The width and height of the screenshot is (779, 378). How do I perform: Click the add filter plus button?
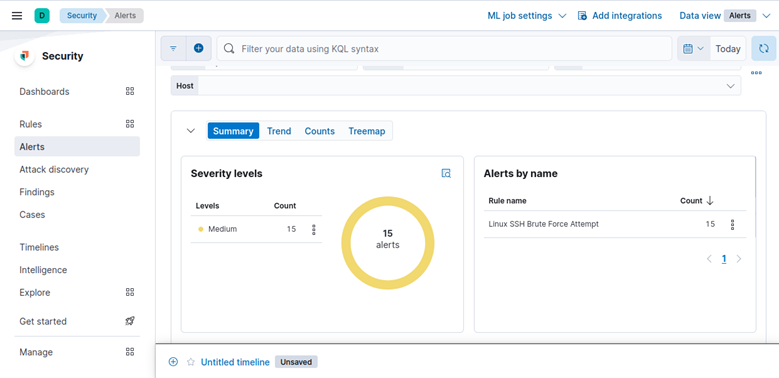pyautogui.click(x=199, y=49)
